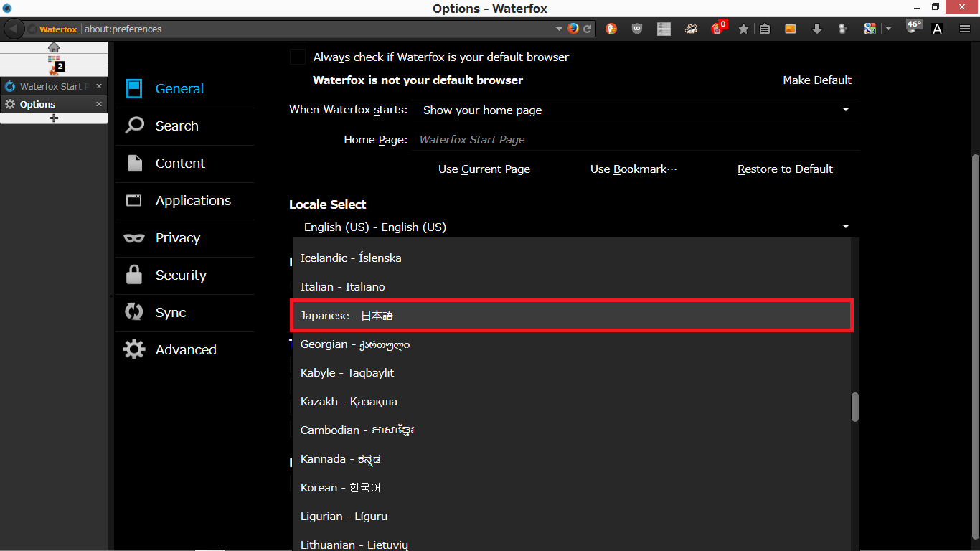The image size is (980, 551).
Task: Click the Home Page input field
Action: pos(635,140)
